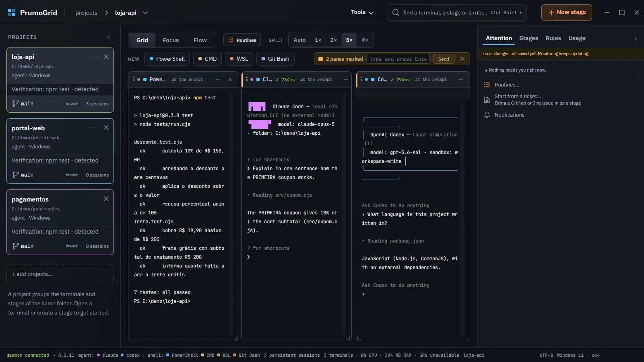Open the search box magnifier icon
Image resolution: width=644 pixels, height=362 pixels.
396,12
